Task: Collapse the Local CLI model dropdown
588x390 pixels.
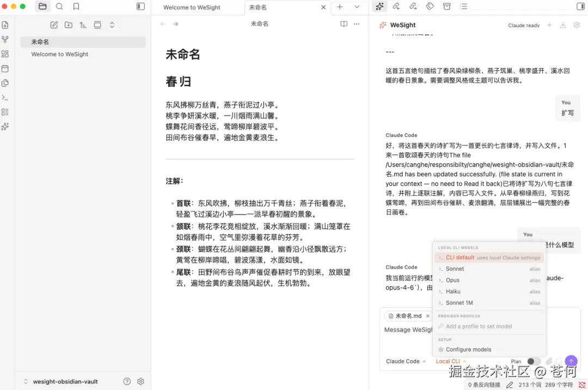Action: [x=451, y=362]
